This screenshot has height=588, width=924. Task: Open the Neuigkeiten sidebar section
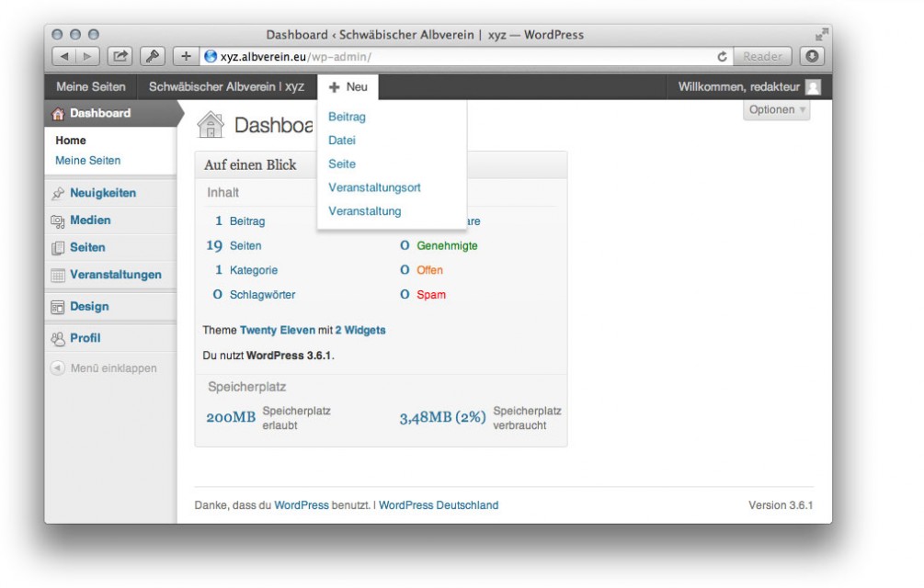coord(103,192)
